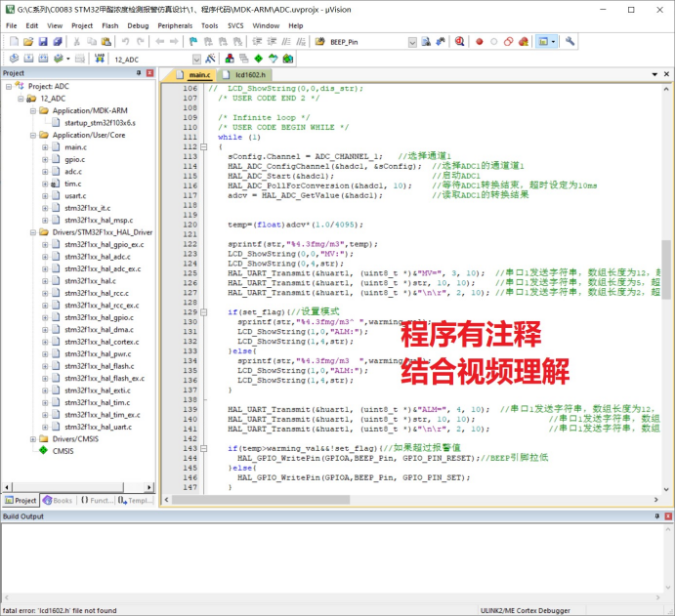Close the Project panel

149,73
